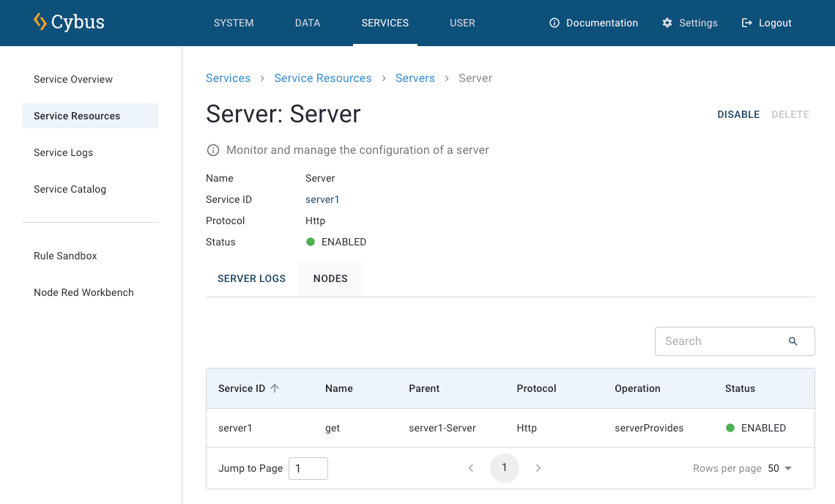This screenshot has height=504, width=835.
Task: Disable the server with DISABLE button
Action: point(738,114)
